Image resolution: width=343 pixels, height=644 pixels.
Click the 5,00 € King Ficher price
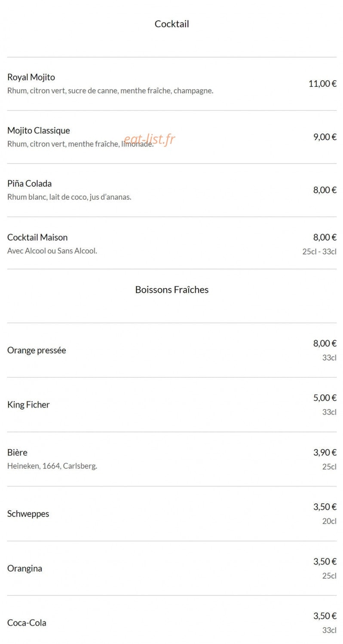pyautogui.click(x=325, y=398)
